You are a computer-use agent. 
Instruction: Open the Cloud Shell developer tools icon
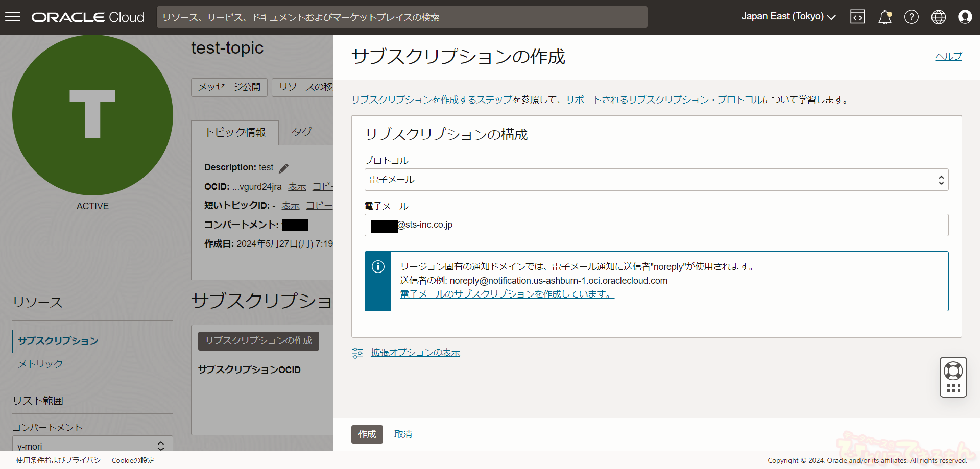pyautogui.click(x=857, y=17)
